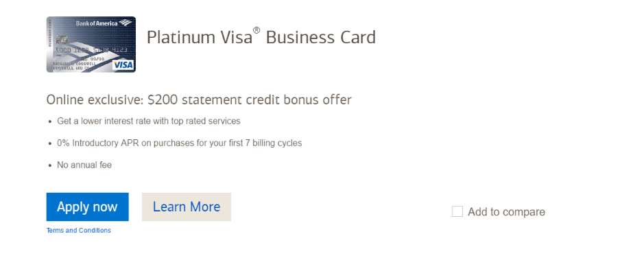Click the VISA logo on the card
This screenshot has height=256, width=644.
pyautogui.click(x=123, y=65)
